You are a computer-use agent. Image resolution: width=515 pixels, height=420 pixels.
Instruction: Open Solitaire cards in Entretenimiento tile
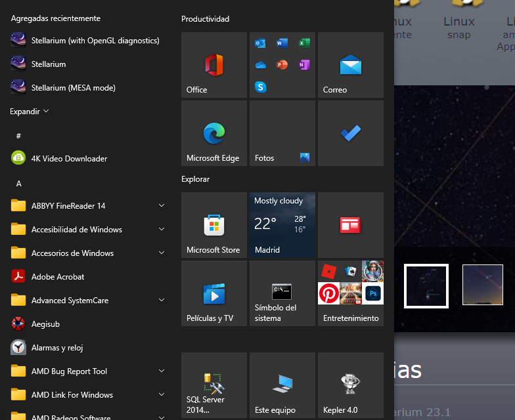click(351, 272)
